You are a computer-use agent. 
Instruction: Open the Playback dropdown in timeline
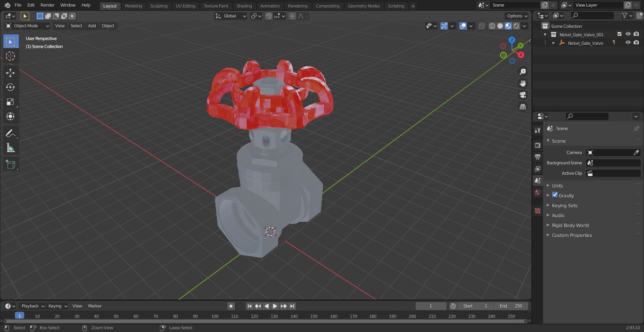click(33, 306)
